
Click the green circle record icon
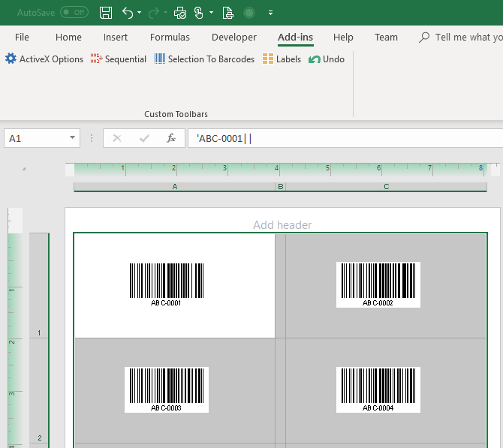249,13
